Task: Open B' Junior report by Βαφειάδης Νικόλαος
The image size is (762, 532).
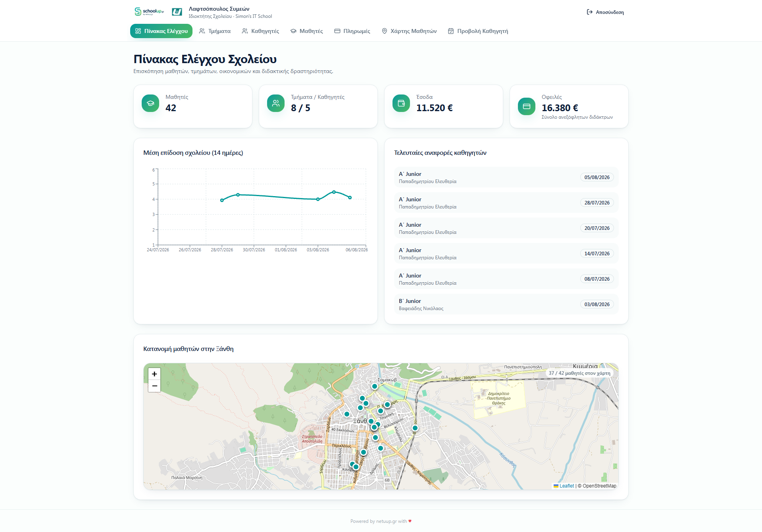Action: 506,304
